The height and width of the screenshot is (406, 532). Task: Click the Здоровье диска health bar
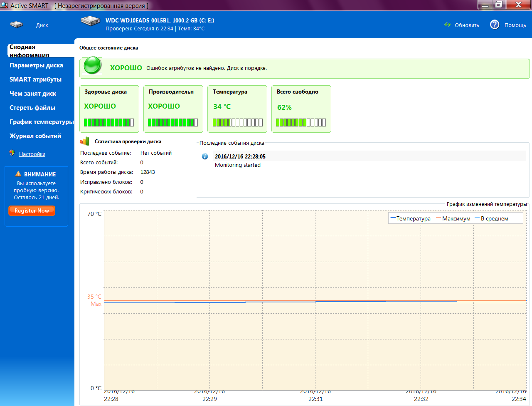109,122
